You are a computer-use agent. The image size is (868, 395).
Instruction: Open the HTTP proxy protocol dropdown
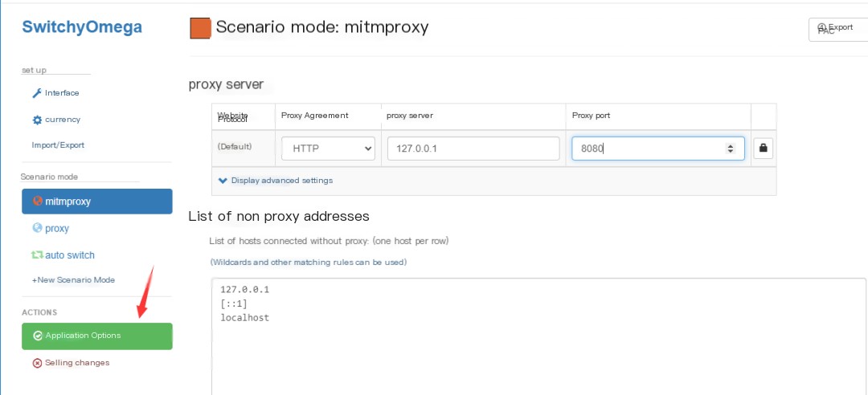[x=328, y=149]
